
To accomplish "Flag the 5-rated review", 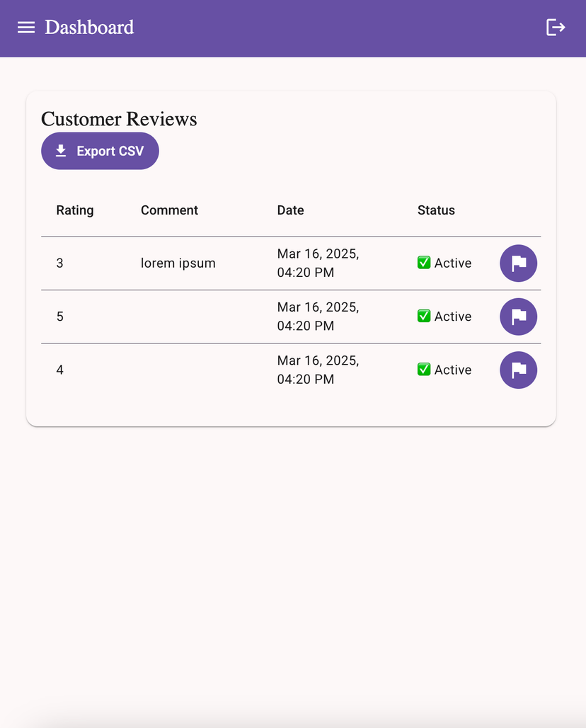I will click(518, 317).
